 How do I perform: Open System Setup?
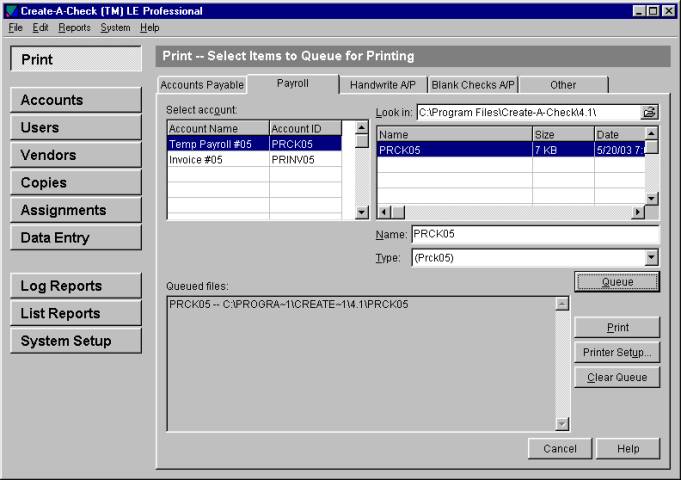[76, 341]
